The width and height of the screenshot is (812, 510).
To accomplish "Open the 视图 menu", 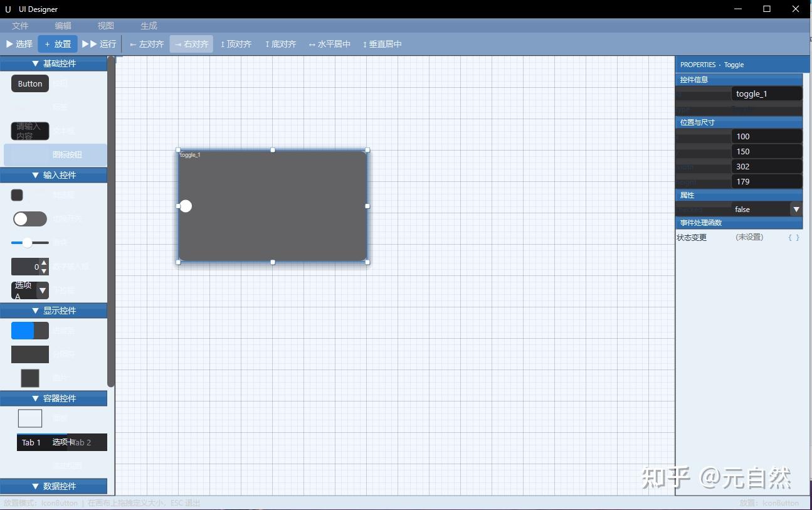I will (106, 26).
